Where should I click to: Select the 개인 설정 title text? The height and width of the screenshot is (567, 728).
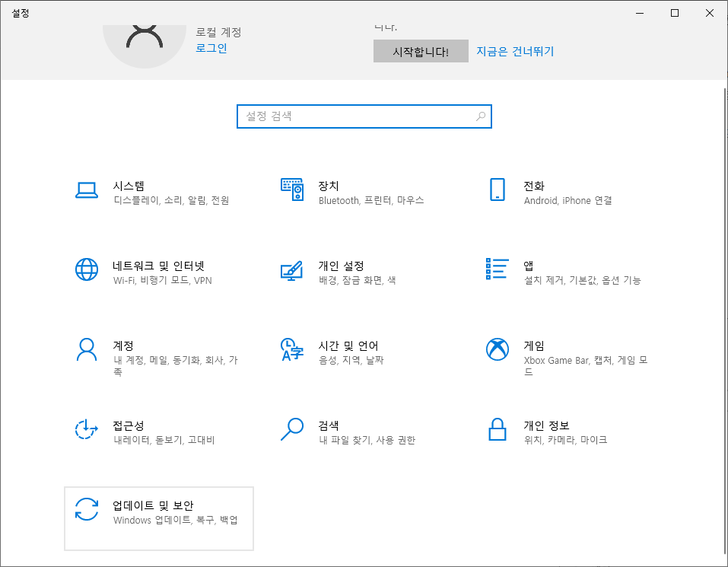point(341,266)
